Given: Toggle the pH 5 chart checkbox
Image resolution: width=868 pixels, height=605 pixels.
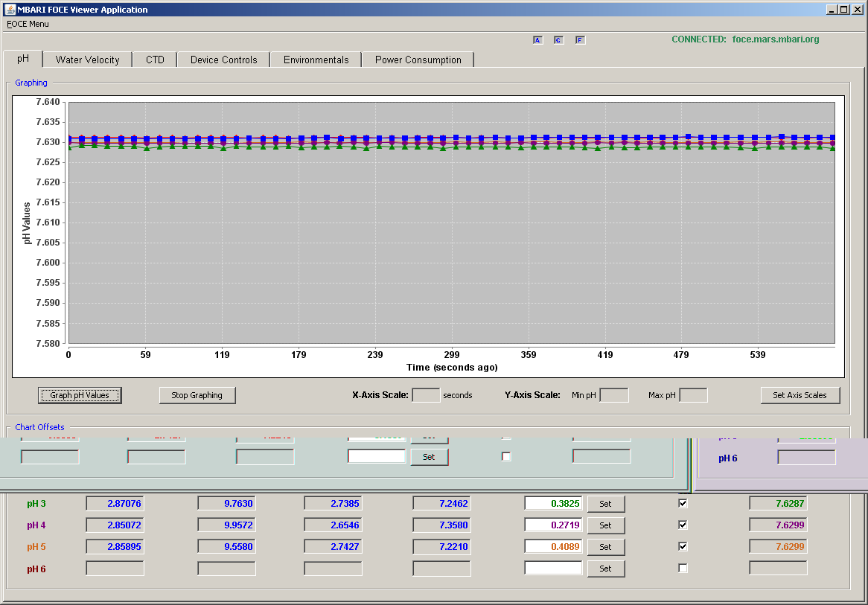Looking at the screenshot, I should [683, 546].
